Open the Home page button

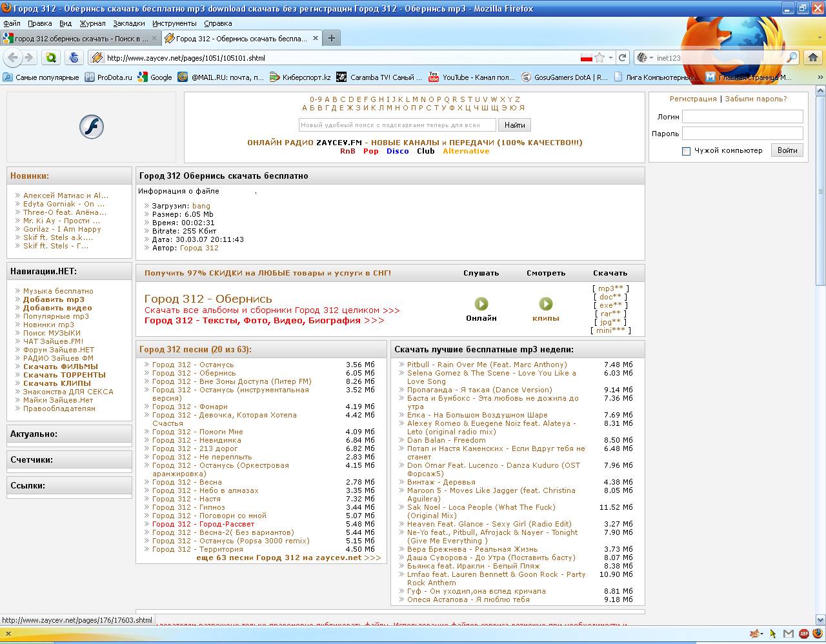pyautogui.click(x=812, y=57)
